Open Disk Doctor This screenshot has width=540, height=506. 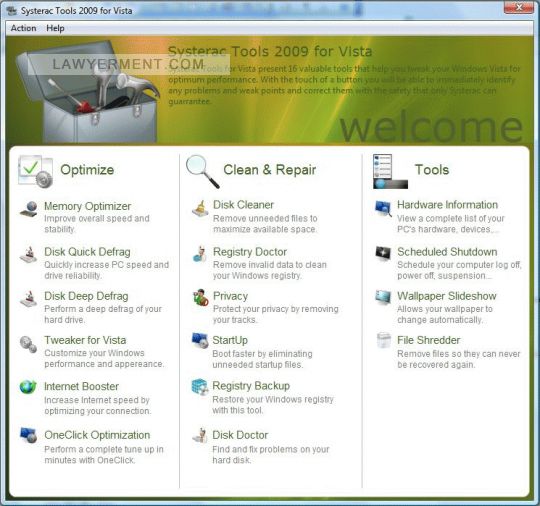[x=240, y=435]
